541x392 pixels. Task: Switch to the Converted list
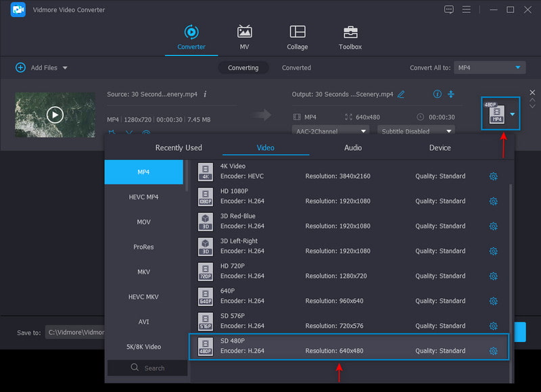click(296, 68)
